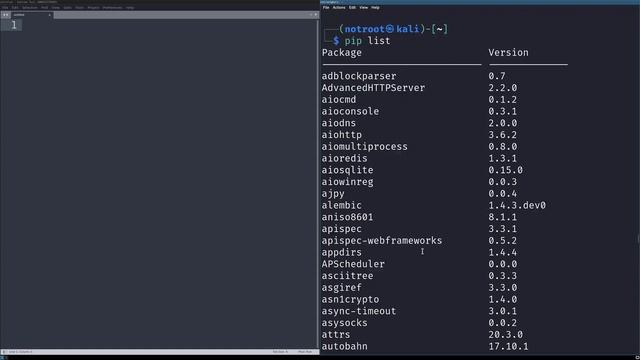Open the Sublime Text Project menu
640x360 pixels.
93,7
